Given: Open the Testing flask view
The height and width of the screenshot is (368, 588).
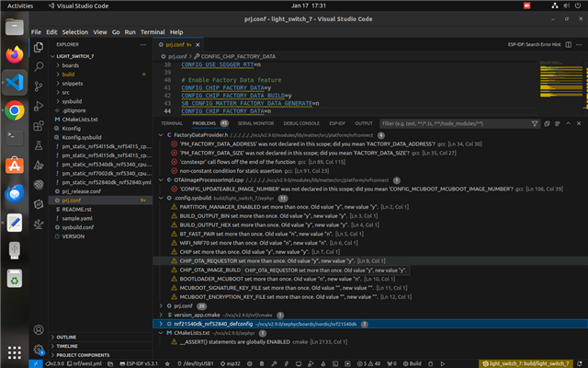Looking at the screenshot, I should point(39,145).
